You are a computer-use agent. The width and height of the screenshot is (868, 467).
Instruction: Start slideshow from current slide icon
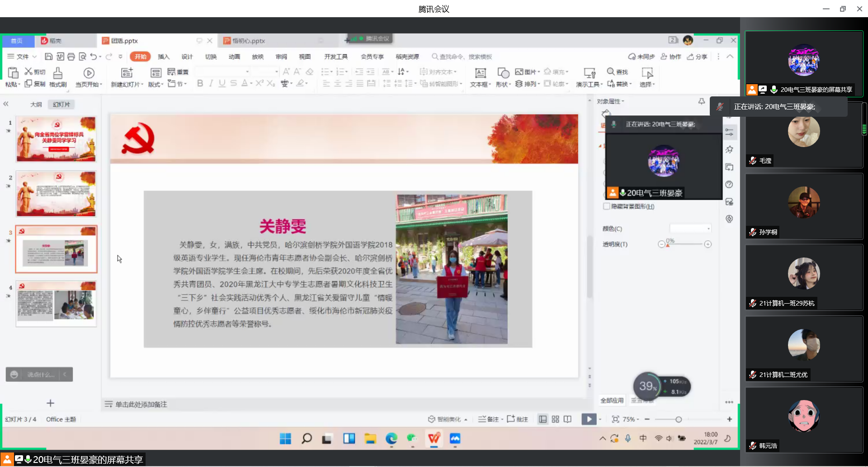coord(89,73)
